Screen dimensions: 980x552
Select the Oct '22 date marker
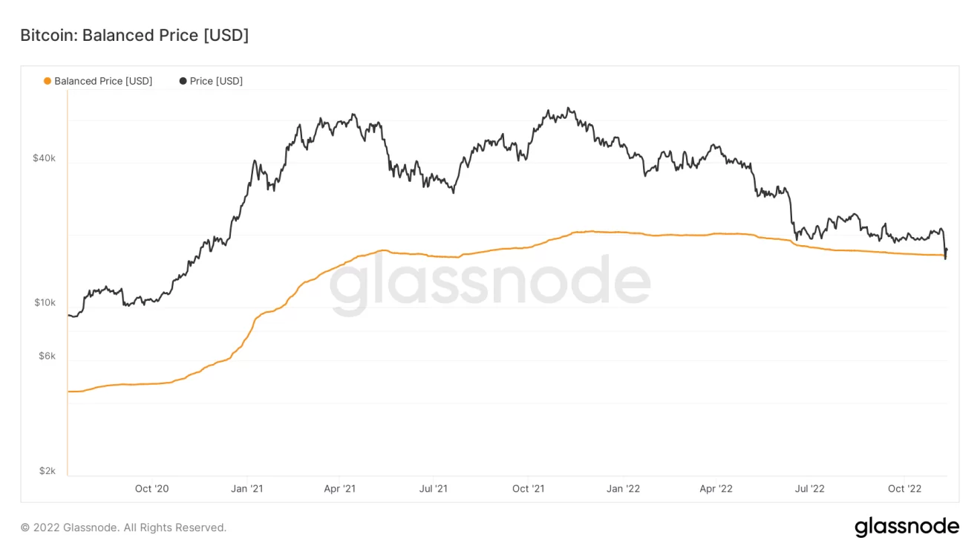904,488
